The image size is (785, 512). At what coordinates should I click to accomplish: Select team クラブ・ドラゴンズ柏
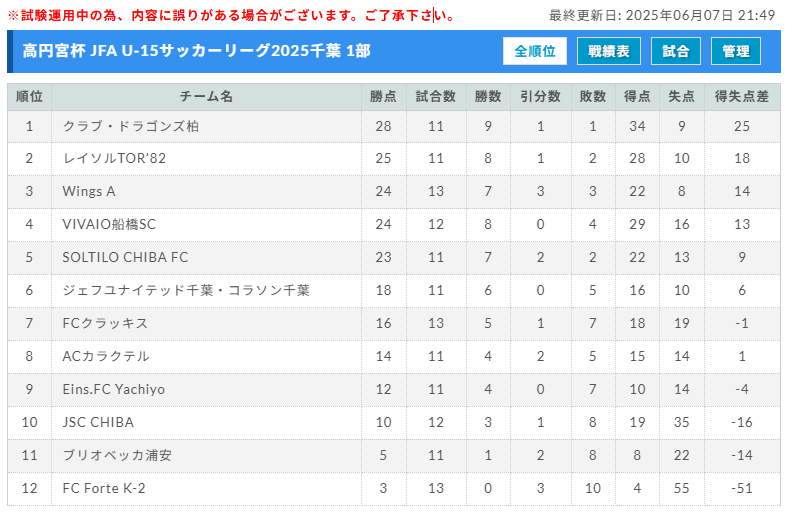pos(131,126)
